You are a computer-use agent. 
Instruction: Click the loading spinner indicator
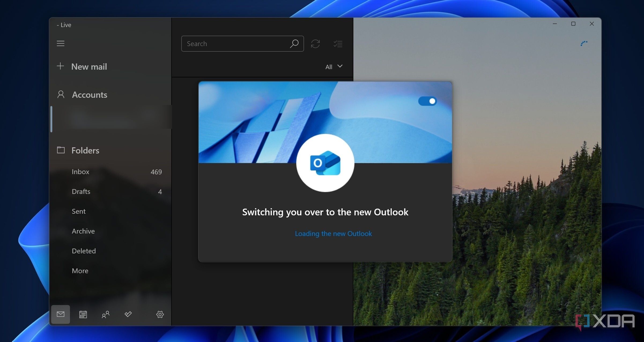click(584, 43)
